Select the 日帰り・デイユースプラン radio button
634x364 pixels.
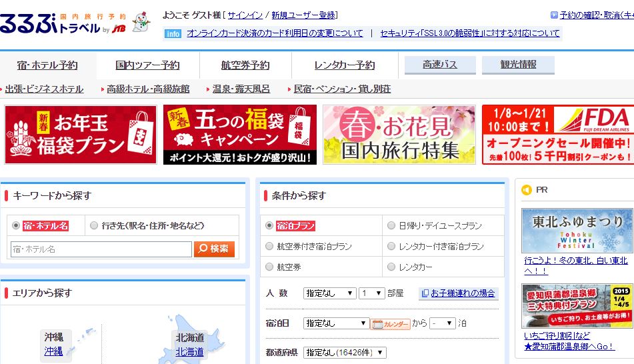coord(391,226)
